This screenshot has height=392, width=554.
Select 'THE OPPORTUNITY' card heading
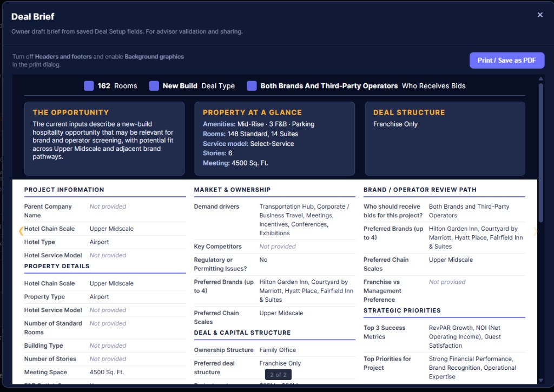point(71,112)
